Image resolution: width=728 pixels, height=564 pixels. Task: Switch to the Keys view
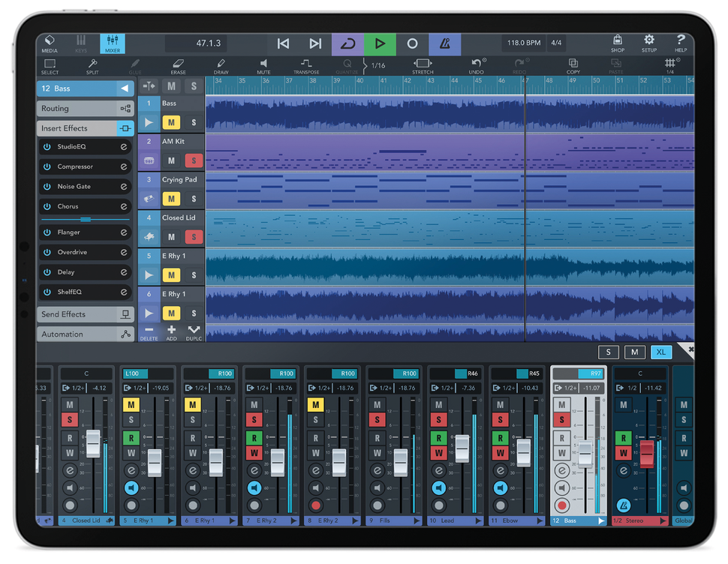click(x=81, y=43)
